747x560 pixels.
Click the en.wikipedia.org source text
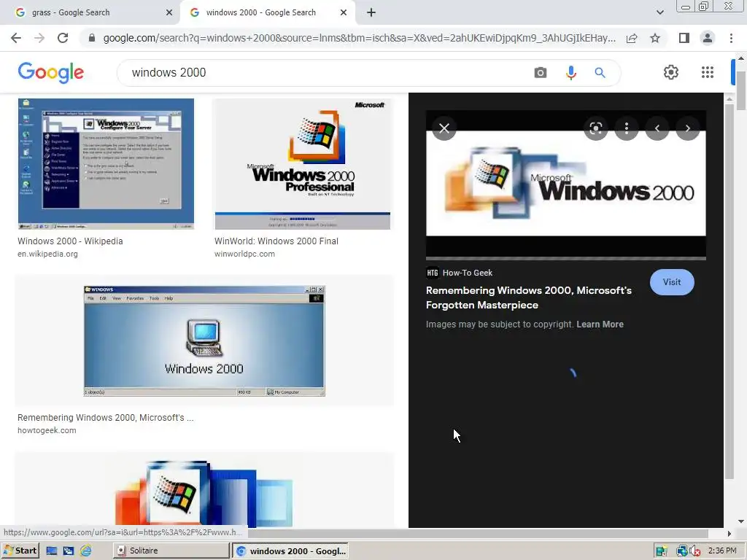click(47, 254)
